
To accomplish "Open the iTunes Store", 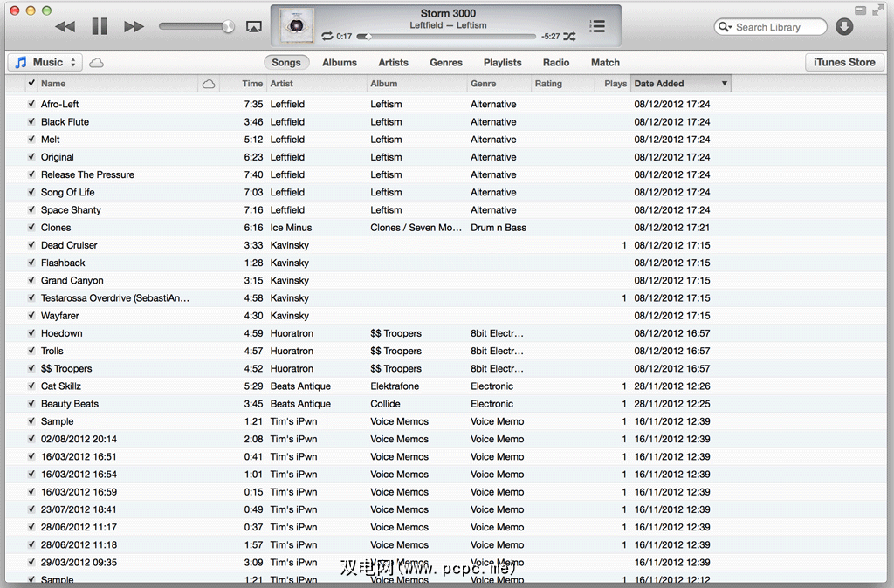I will (x=843, y=63).
